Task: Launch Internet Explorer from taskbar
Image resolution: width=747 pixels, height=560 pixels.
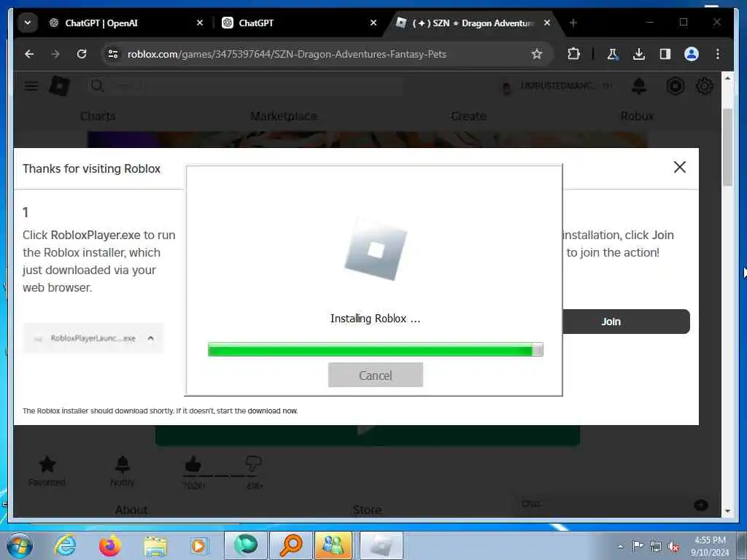Action: pos(65,545)
